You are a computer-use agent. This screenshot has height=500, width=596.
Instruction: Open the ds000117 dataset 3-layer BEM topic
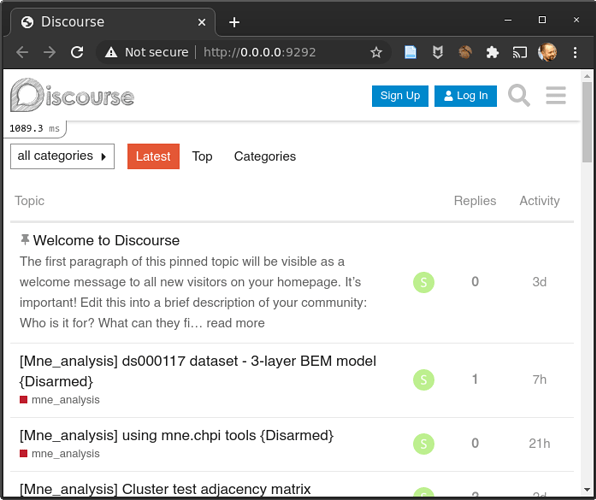[x=198, y=371]
